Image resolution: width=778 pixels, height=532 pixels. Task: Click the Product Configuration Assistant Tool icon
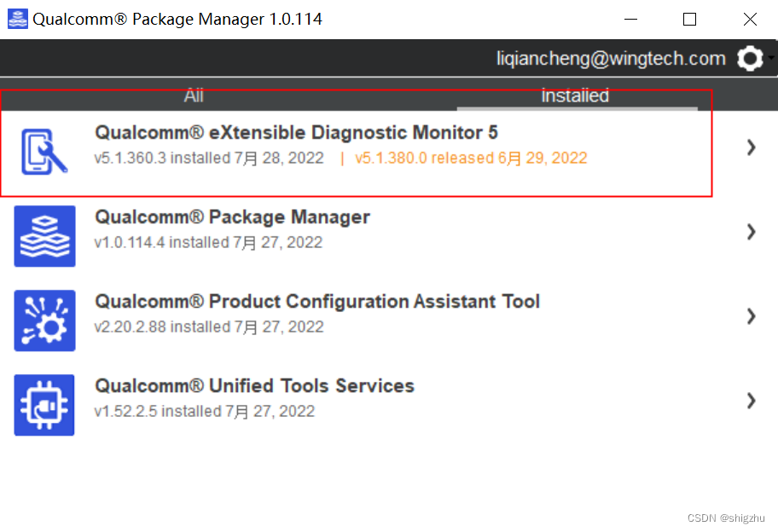click(45, 321)
